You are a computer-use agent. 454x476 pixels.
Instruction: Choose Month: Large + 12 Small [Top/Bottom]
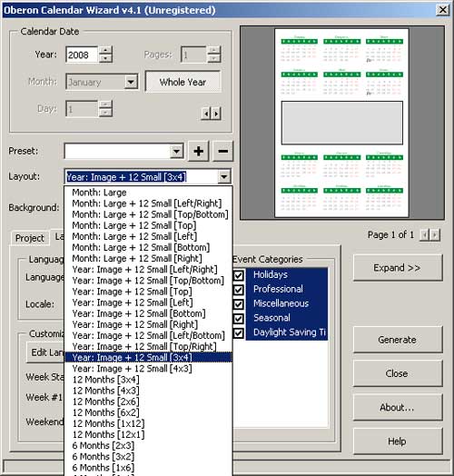pyautogui.click(x=148, y=214)
